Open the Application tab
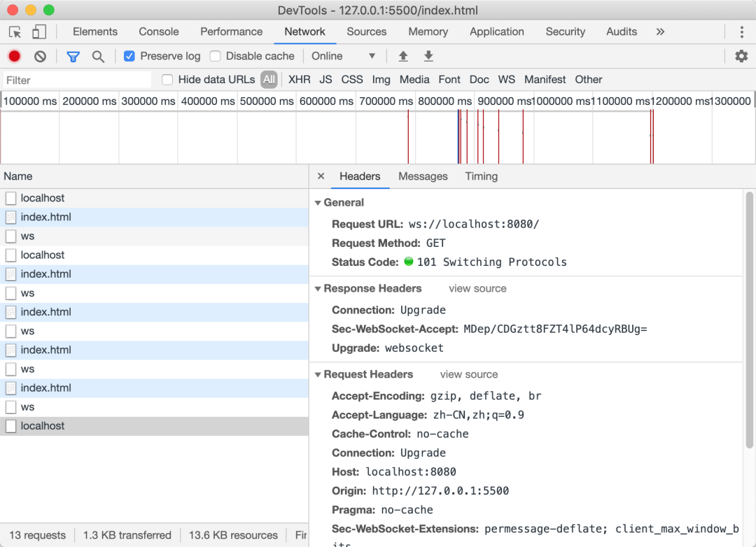 [496, 31]
